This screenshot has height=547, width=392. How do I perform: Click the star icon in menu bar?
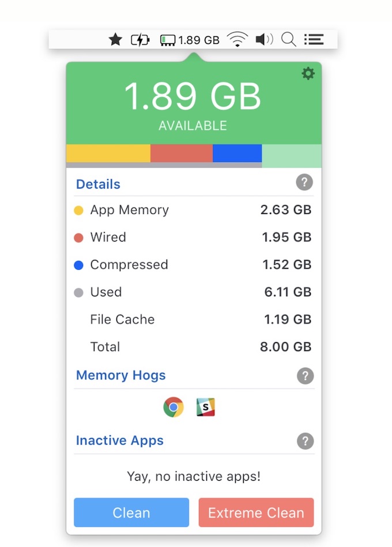click(x=115, y=40)
